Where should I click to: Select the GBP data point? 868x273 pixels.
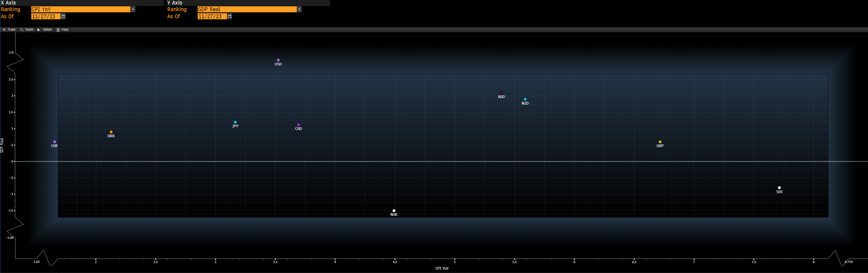click(x=660, y=142)
